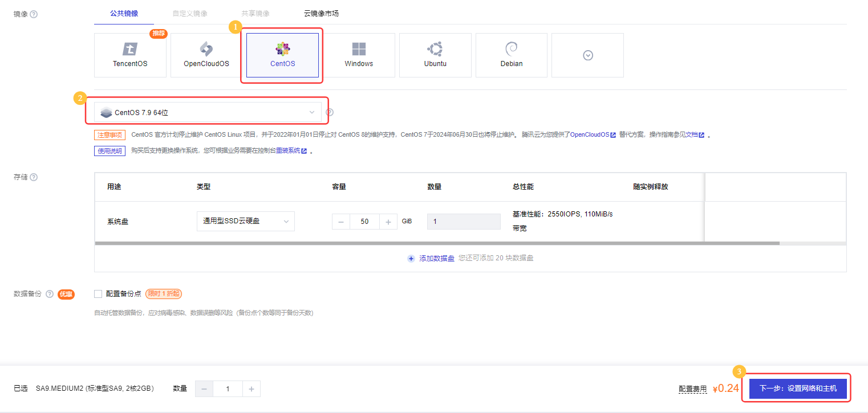Select the OpenCloudOS image card
The image size is (868, 413).
click(206, 55)
